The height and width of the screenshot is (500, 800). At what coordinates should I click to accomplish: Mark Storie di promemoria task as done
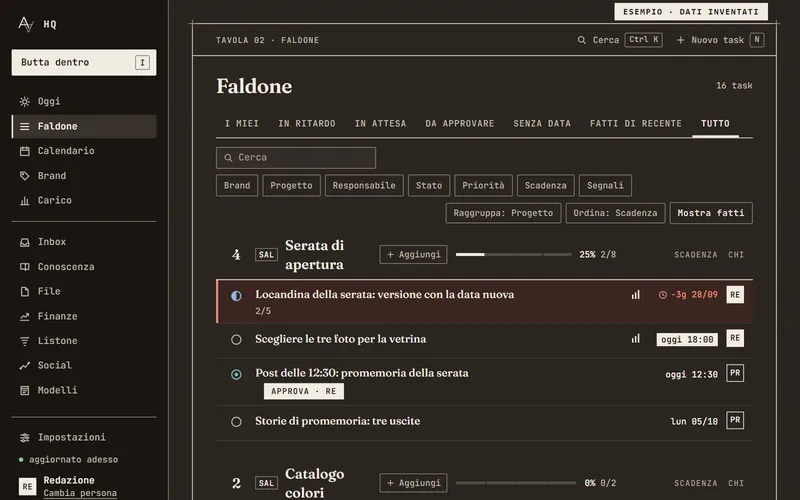236,422
